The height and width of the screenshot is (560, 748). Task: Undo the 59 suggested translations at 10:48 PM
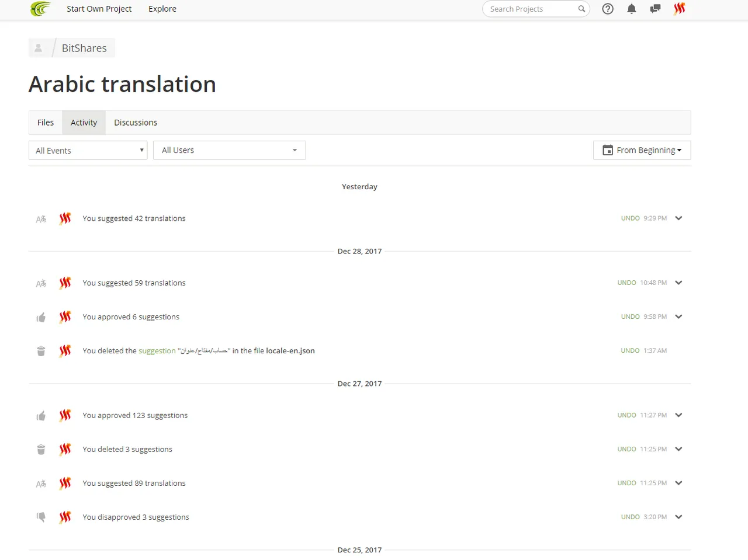pyautogui.click(x=626, y=283)
